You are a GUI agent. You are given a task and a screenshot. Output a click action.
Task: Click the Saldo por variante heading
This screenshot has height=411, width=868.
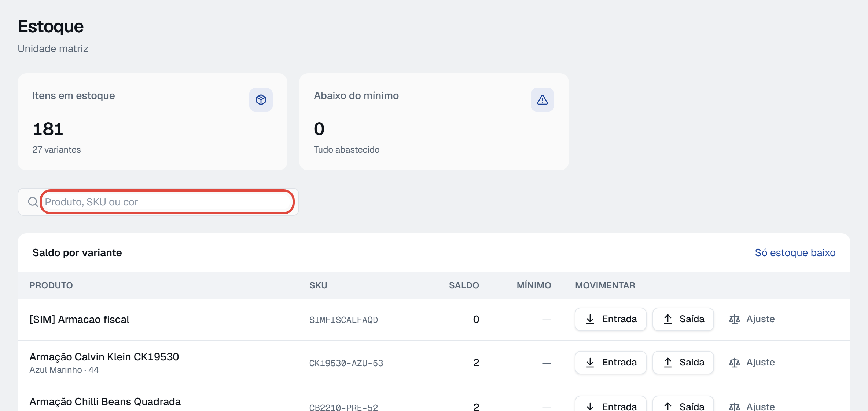coord(77,252)
